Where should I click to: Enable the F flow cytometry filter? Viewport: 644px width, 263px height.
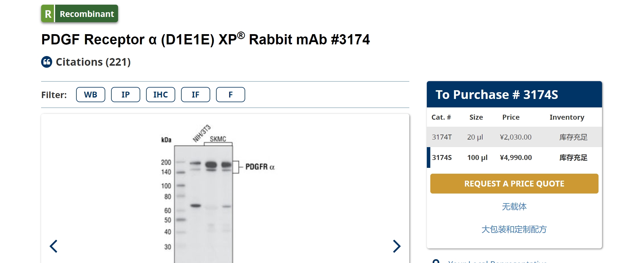point(231,95)
